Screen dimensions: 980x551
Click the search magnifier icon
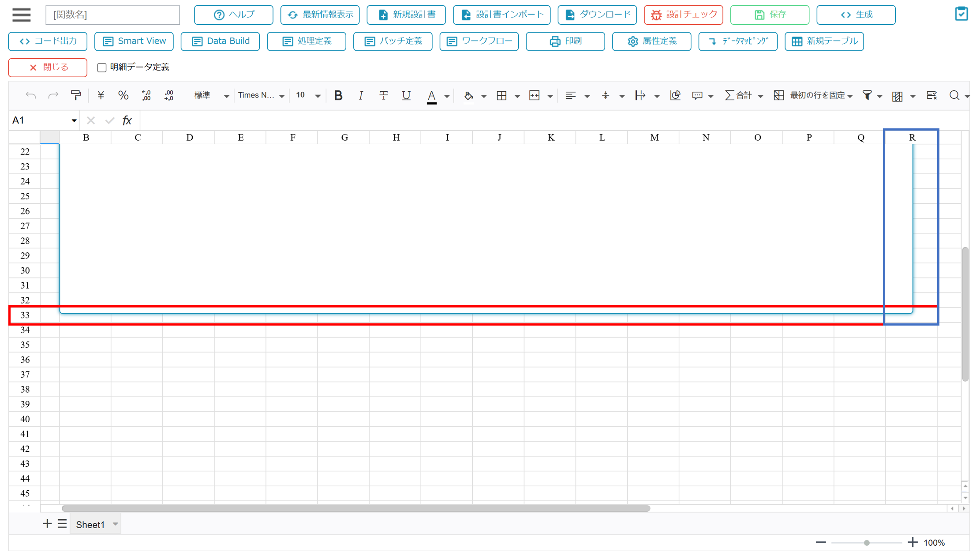[954, 95]
